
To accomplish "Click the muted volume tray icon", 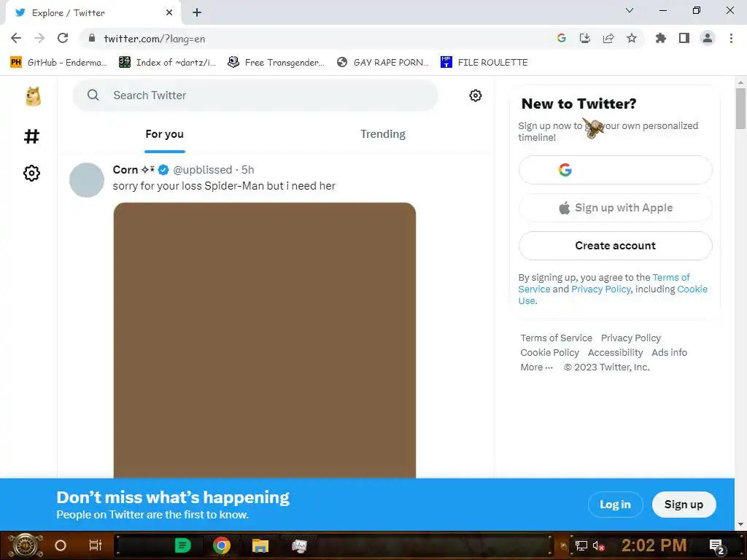I will pyautogui.click(x=598, y=545).
